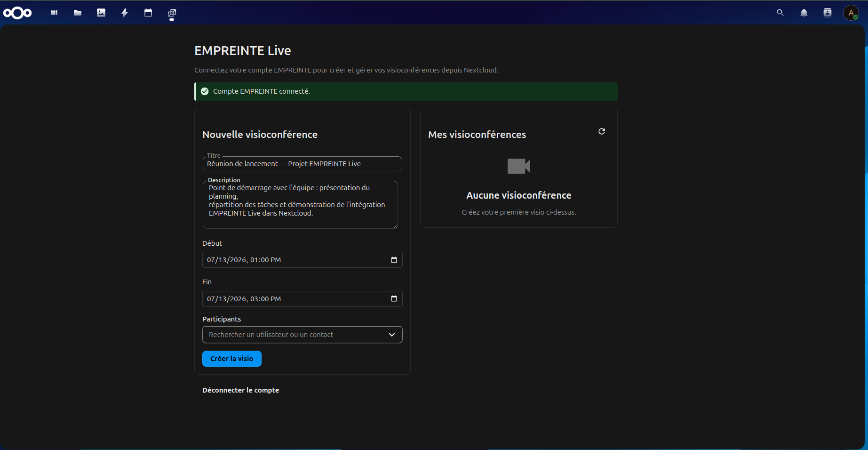Click the camera icon in empty list
The width and height of the screenshot is (868, 450).
click(x=519, y=166)
